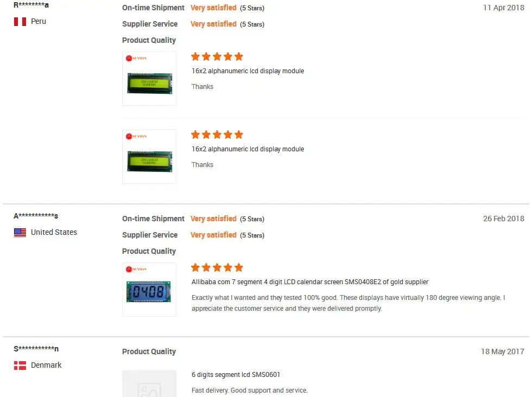This screenshot has height=397, width=532.
Task: Click the Peru flag icon
Action: [x=20, y=22]
